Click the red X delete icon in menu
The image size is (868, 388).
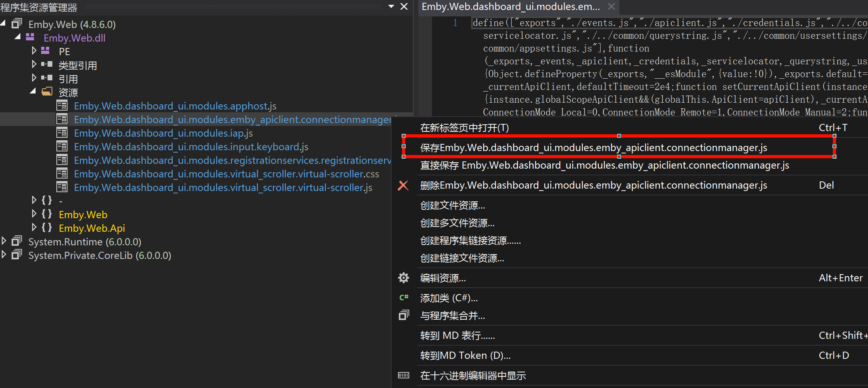[x=403, y=185]
